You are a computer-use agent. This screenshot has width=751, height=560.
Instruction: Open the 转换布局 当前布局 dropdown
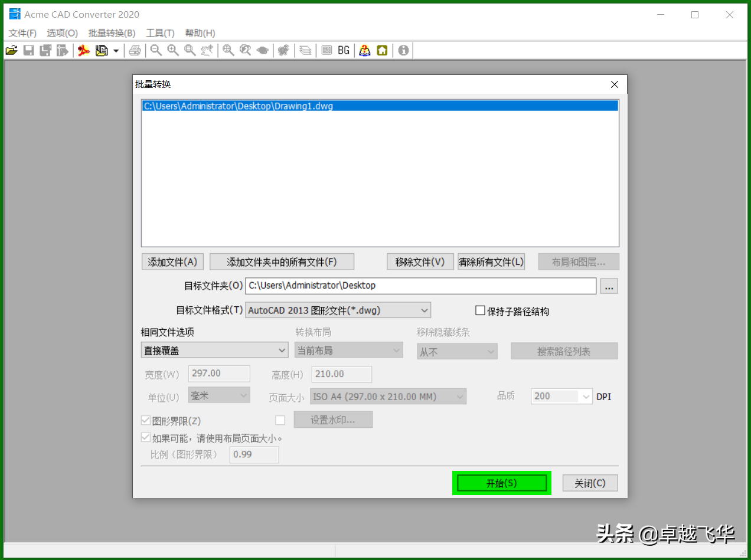pos(349,351)
